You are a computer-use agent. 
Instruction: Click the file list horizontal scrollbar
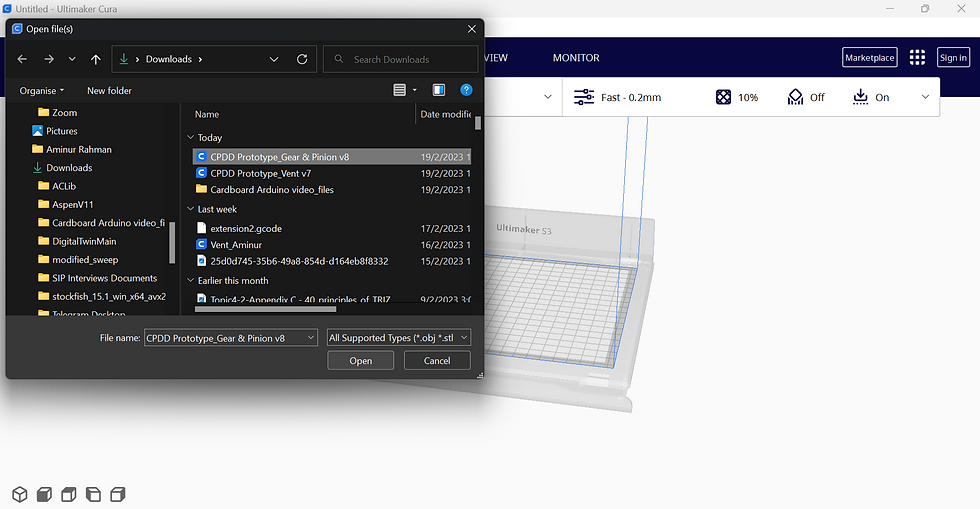pyautogui.click(x=266, y=309)
